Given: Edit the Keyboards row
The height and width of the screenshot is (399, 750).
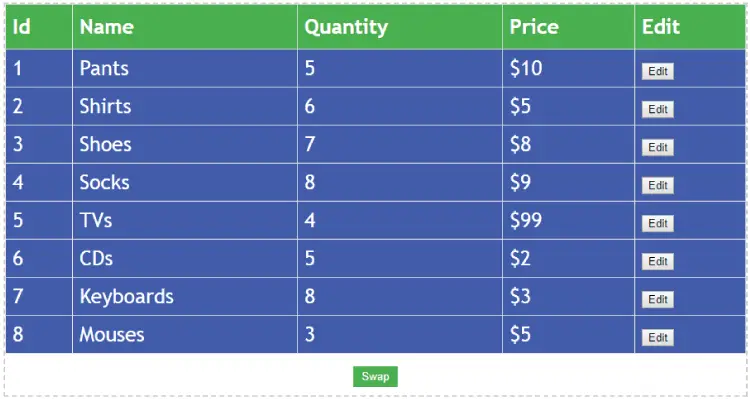Looking at the screenshot, I should click(658, 299).
